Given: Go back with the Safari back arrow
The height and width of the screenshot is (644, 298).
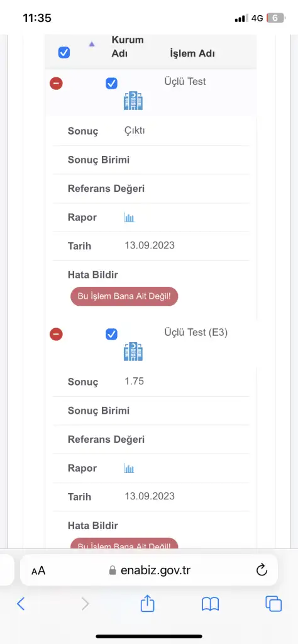Looking at the screenshot, I should 21,604.
